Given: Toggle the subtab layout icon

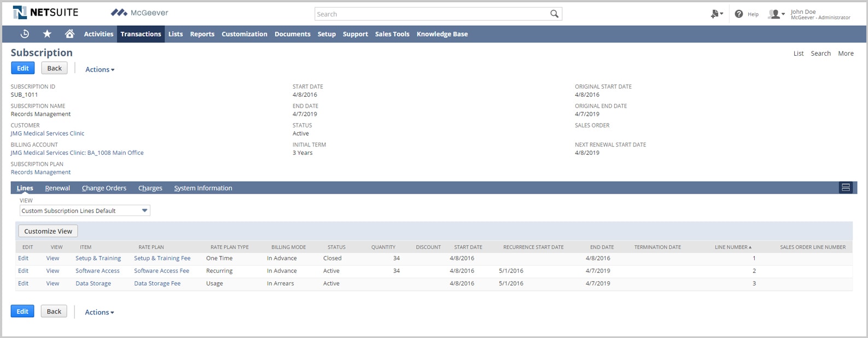Looking at the screenshot, I should pos(846,188).
